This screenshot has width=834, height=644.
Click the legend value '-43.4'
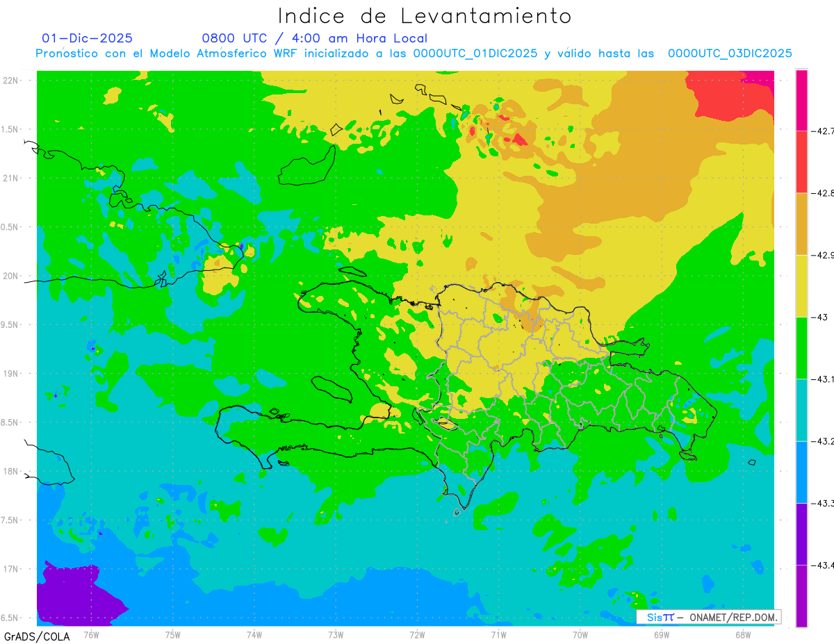click(823, 565)
